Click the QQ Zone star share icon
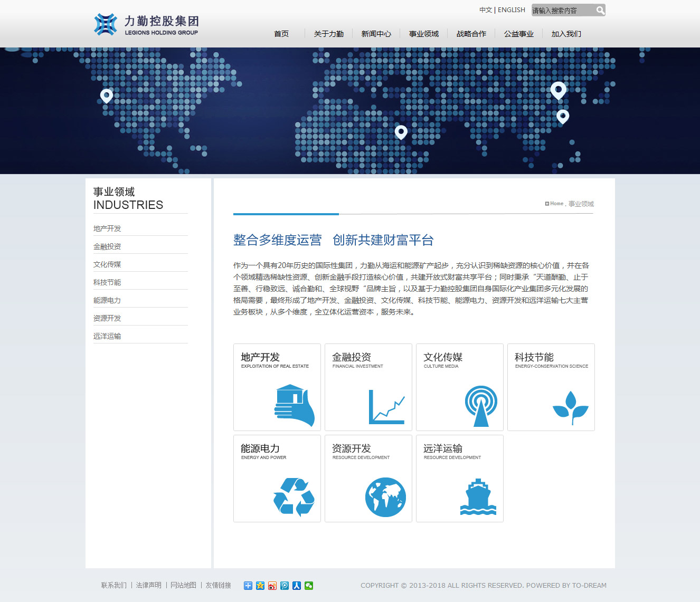The height and width of the screenshot is (602, 700). coord(260,585)
